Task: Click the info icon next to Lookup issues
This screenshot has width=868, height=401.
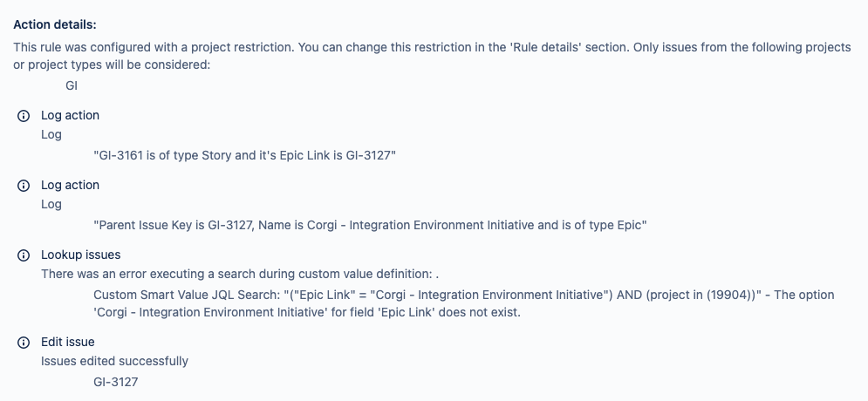Action: pyautogui.click(x=24, y=255)
